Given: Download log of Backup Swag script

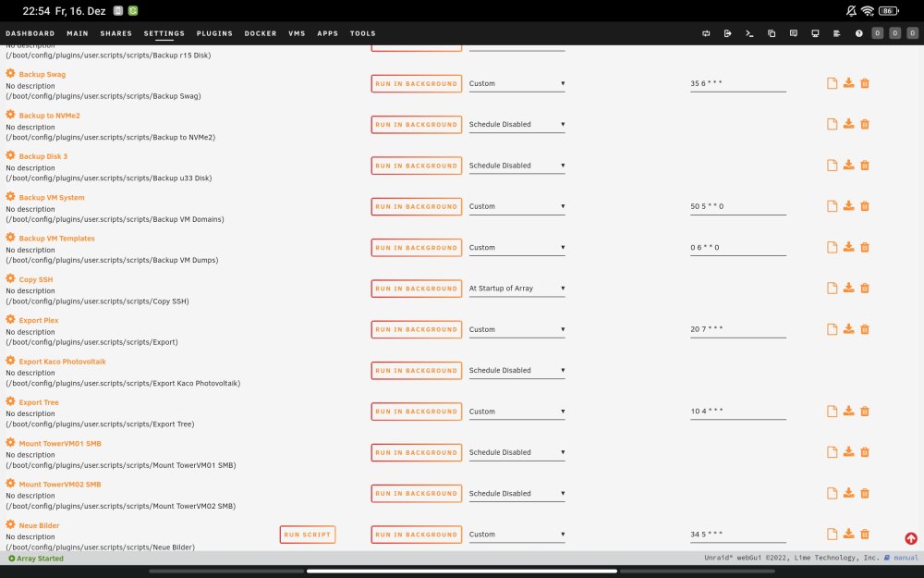Looking at the screenshot, I should coord(848,83).
